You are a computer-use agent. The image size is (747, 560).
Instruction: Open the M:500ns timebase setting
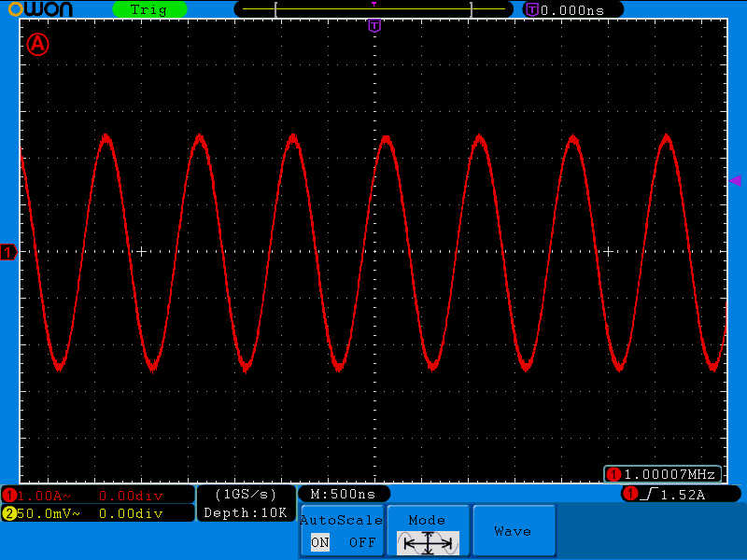tap(343, 493)
